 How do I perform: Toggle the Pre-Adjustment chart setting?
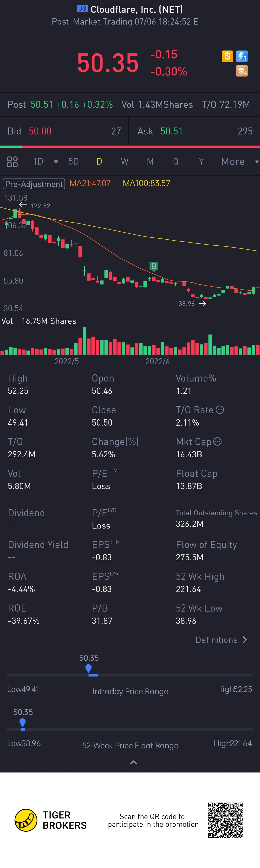pyautogui.click(x=34, y=184)
